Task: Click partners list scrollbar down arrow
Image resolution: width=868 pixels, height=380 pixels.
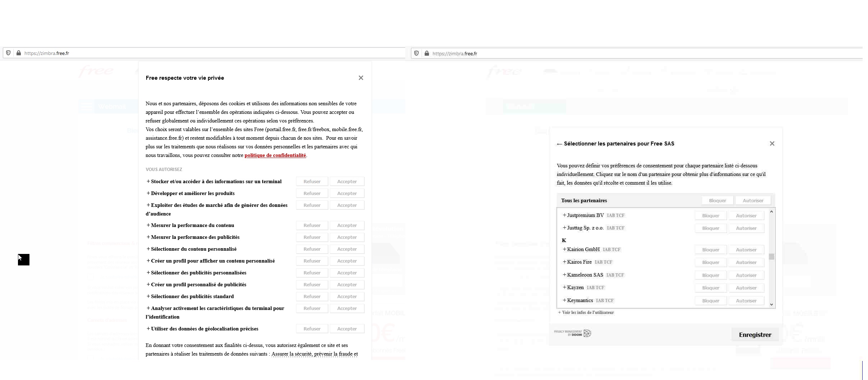Action: coord(771,305)
